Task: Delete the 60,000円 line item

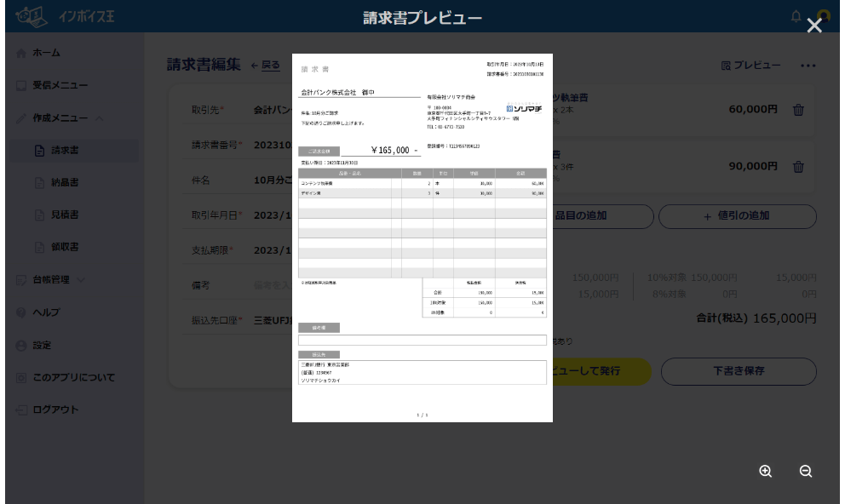Action: pyautogui.click(x=798, y=110)
